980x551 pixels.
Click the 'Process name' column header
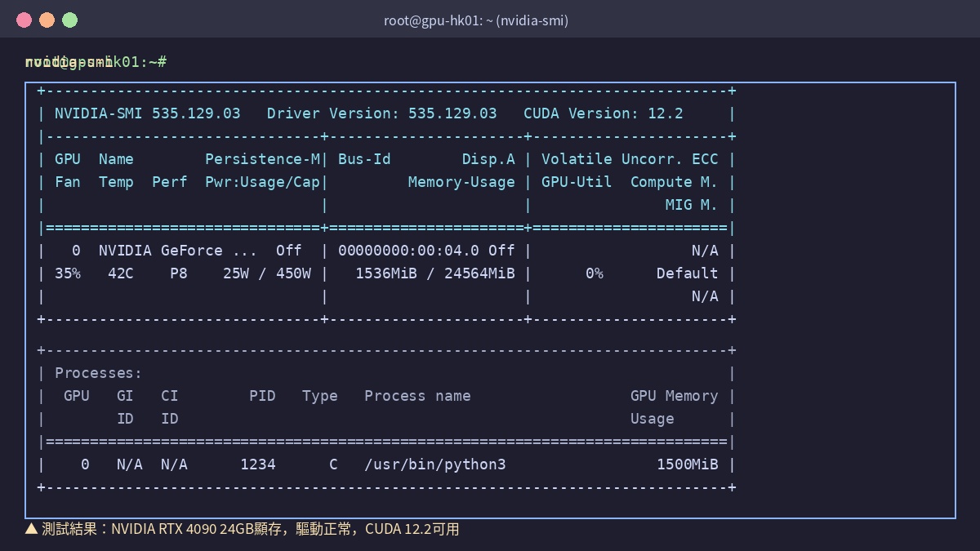coord(417,396)
